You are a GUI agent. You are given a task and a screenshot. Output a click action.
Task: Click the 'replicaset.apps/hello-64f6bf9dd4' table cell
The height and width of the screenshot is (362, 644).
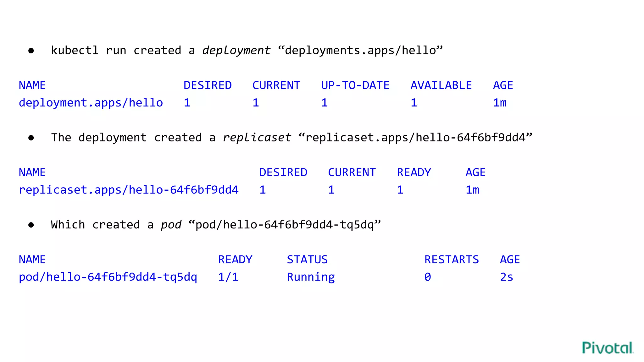[x=129, y=190]
